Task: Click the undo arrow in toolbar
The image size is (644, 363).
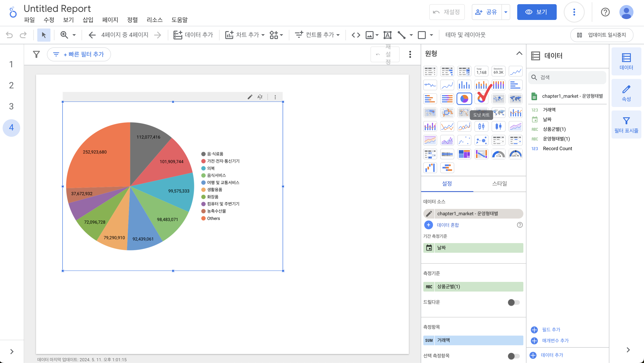Action: [9, 35]
